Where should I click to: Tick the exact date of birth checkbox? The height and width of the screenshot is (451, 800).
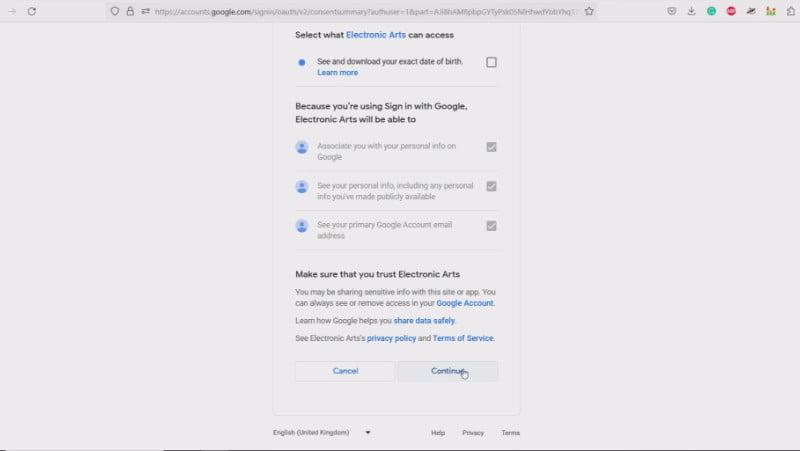pos(491,62)
